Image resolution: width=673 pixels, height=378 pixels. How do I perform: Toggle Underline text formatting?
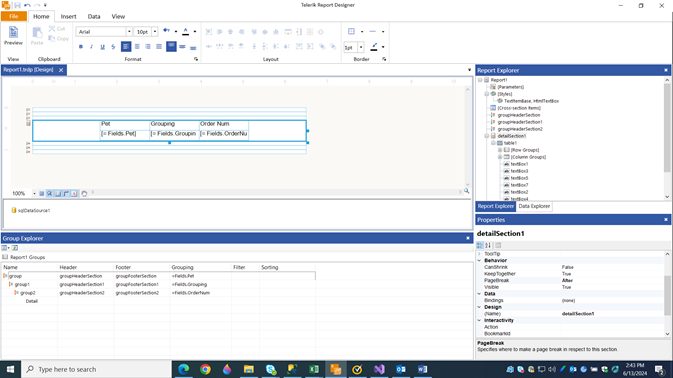[x=102, y=47]
